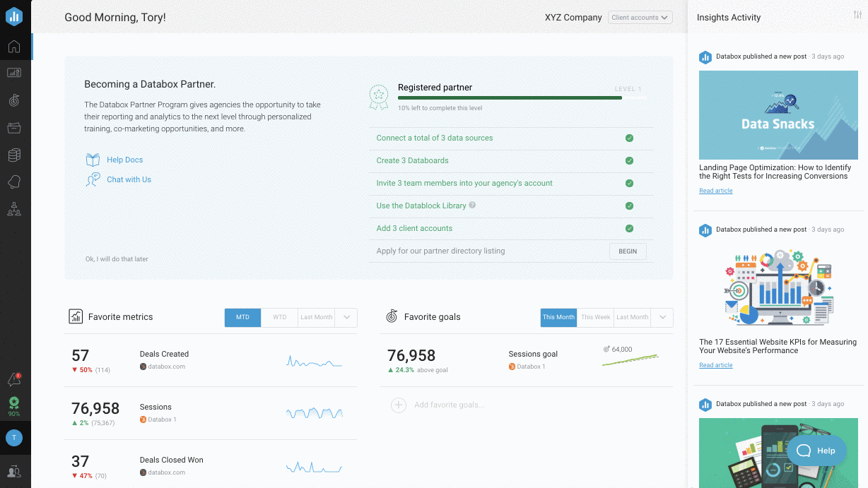Click the Deals Created metric name

[164, 354]
